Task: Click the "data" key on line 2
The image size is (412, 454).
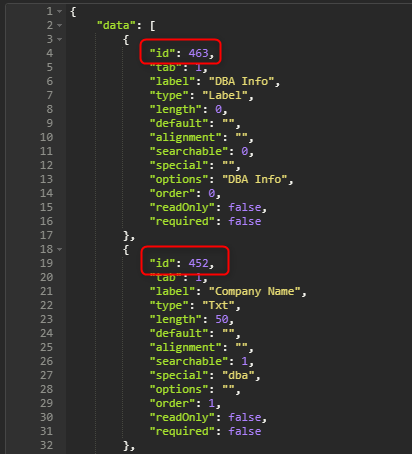Action: click(116, 25)
